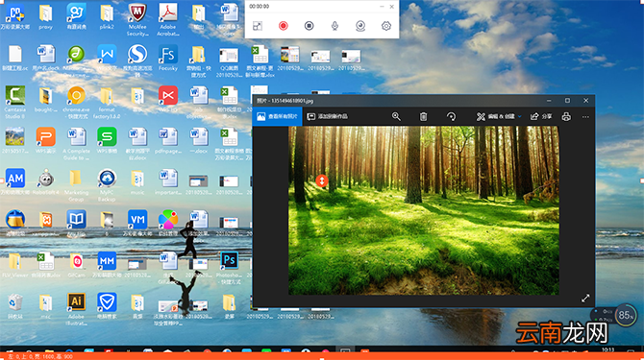Enter full screen with the diagonal arrows
The width and height of the screenshot is (644, 360).
[x=585, y=299]
